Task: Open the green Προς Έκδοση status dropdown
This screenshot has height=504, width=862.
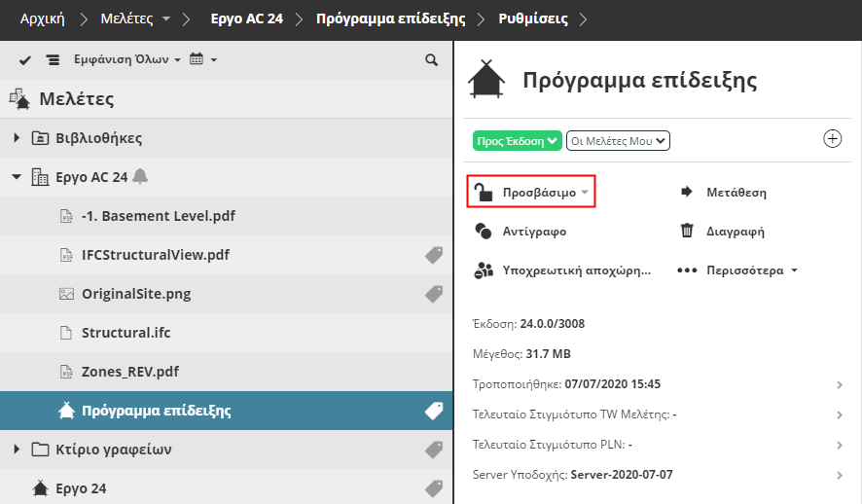Action: coord(518,140)
